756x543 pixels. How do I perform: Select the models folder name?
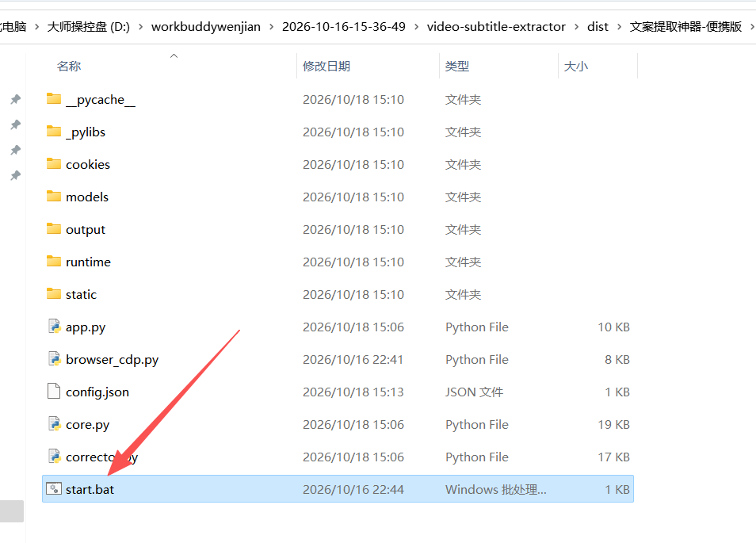(87, 197)
